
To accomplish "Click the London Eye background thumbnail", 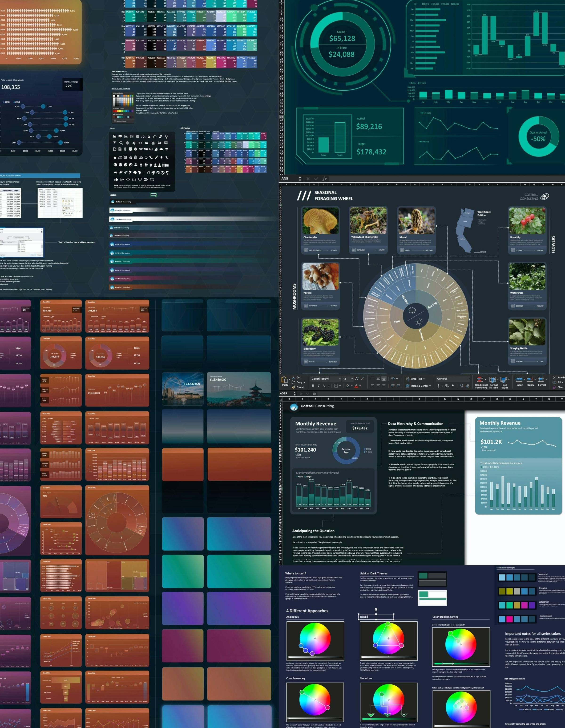I will click(182, 389).
